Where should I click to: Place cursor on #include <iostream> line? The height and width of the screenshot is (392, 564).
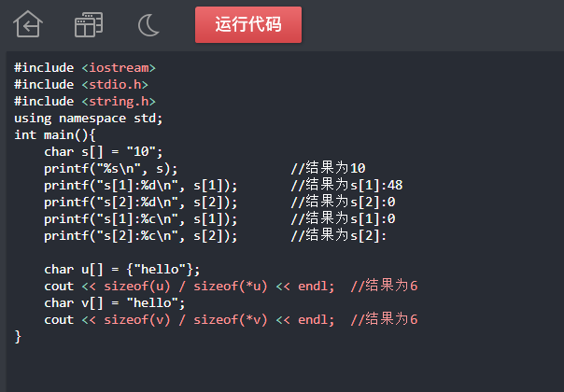click(84, 67)
